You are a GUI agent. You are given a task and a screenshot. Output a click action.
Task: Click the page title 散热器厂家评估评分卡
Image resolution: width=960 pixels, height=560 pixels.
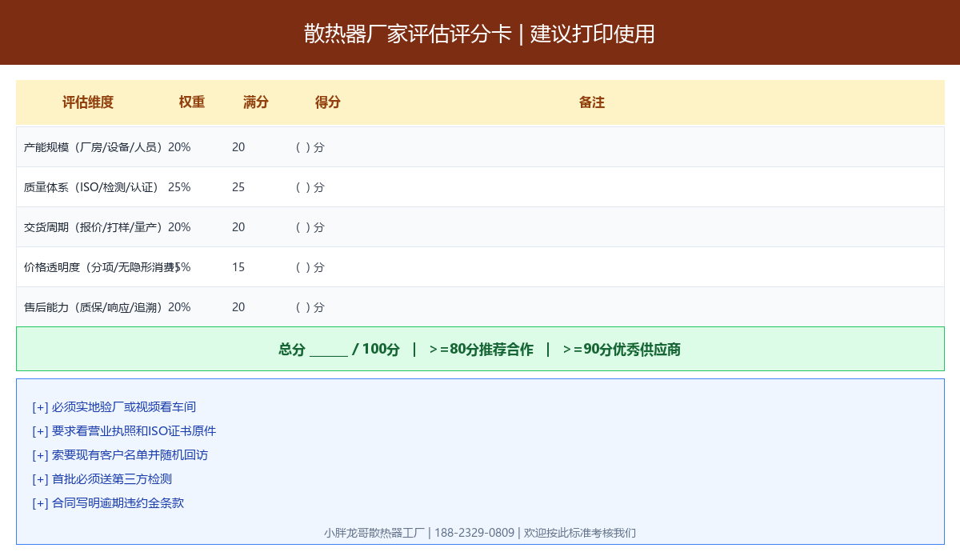[408, 34]
